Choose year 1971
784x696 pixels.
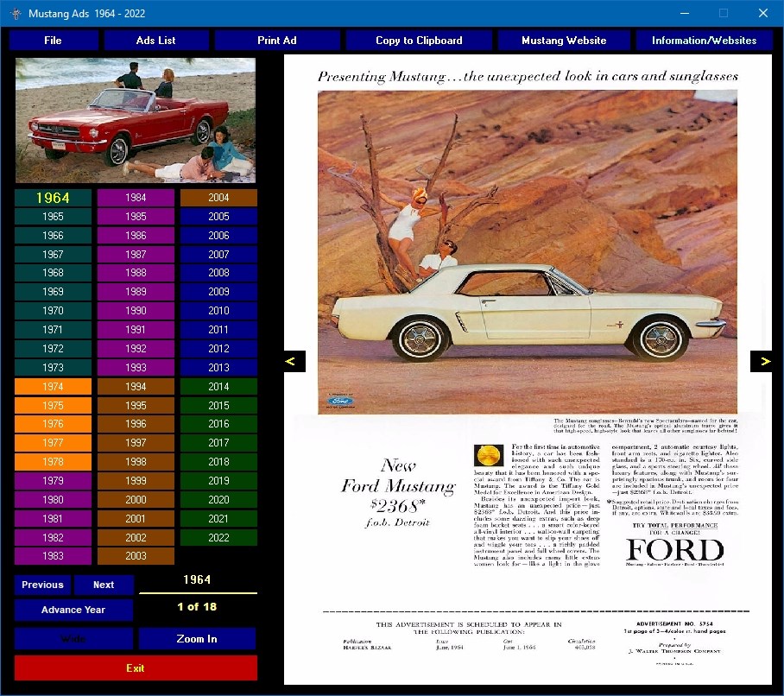click(x=53, y=330)
